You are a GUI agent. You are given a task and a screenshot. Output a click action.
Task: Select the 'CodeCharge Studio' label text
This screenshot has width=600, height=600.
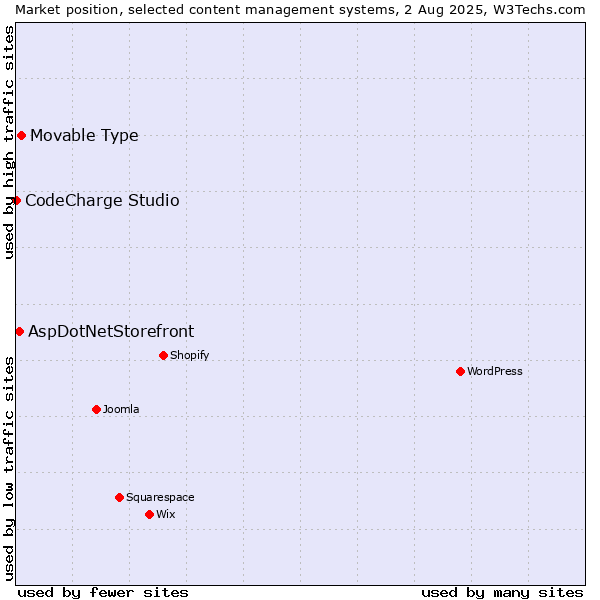click(102, 201)
